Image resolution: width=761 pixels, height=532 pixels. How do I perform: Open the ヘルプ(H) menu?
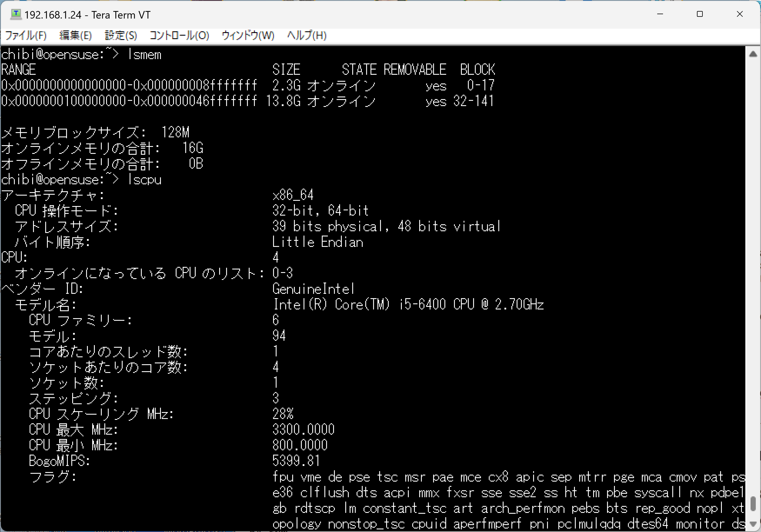(307, 35)
